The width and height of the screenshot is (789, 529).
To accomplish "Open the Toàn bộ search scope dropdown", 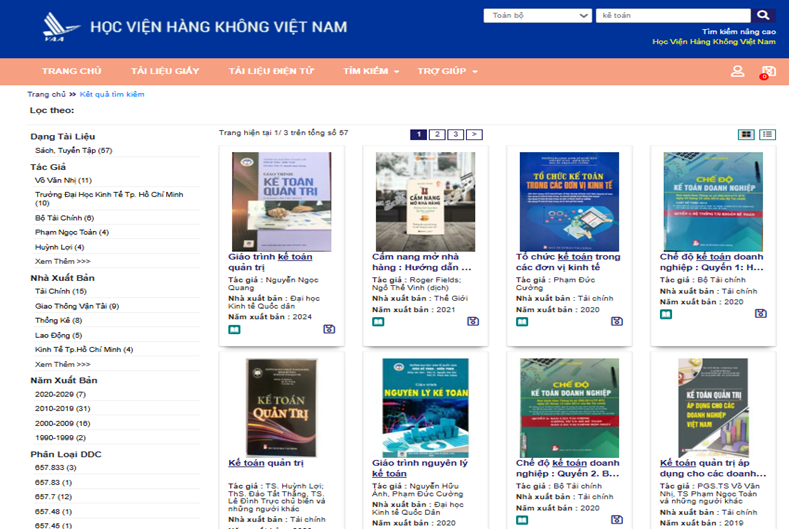I will [x=537, y=16].
